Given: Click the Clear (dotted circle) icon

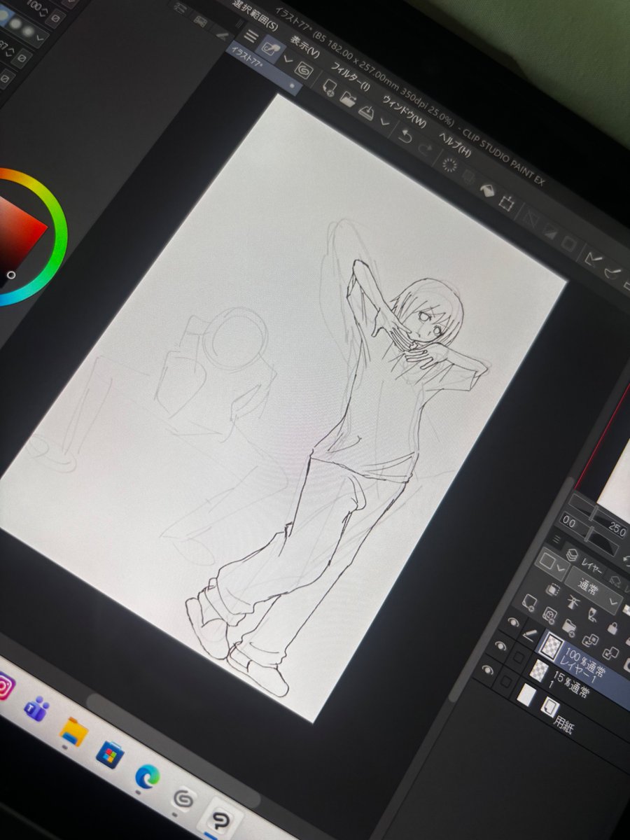Looking at the screenshot, I should [449, 164].
